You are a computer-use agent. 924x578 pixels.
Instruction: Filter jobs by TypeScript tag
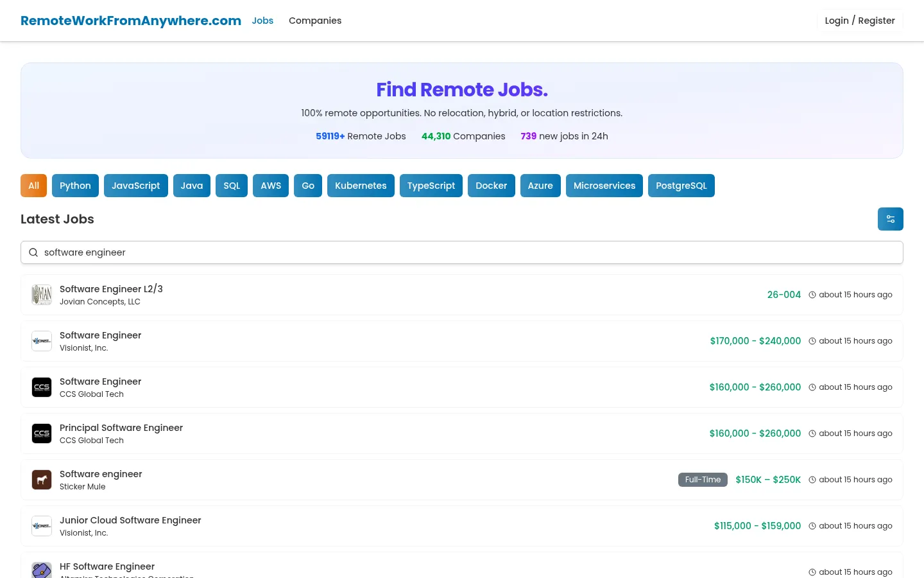coord(431,186)
